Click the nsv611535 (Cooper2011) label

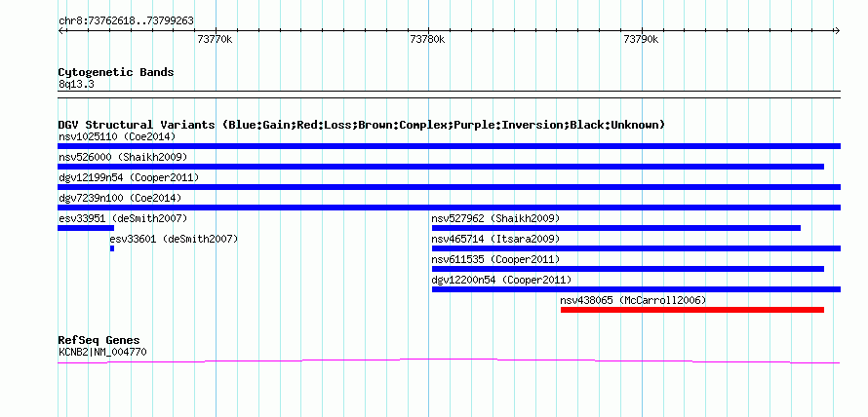496,259
